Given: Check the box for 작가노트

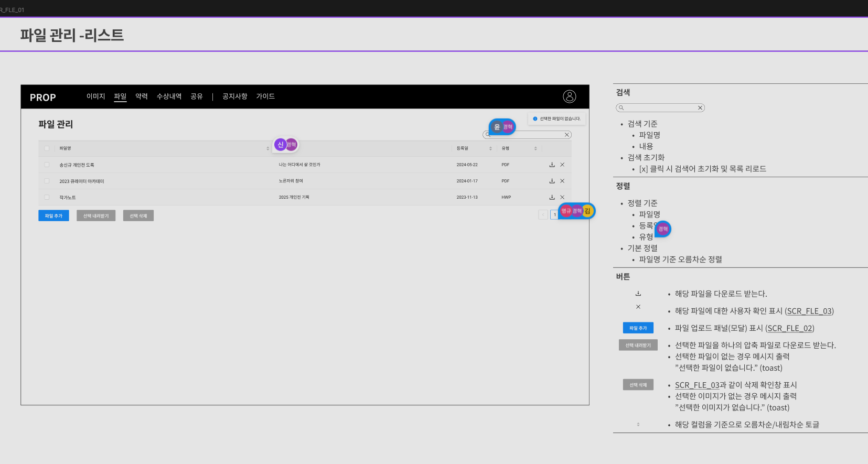Looking at the screenshot, I should [47, 197].
